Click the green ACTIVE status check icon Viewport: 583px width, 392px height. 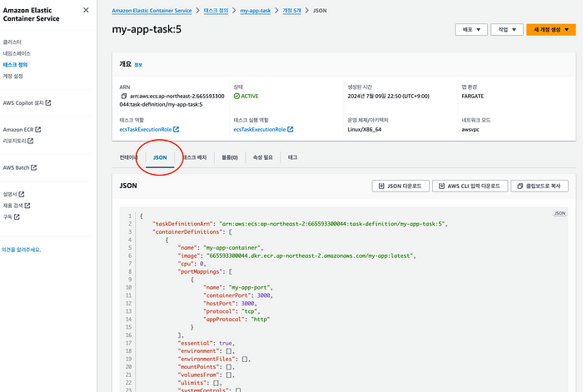point(237,97)
